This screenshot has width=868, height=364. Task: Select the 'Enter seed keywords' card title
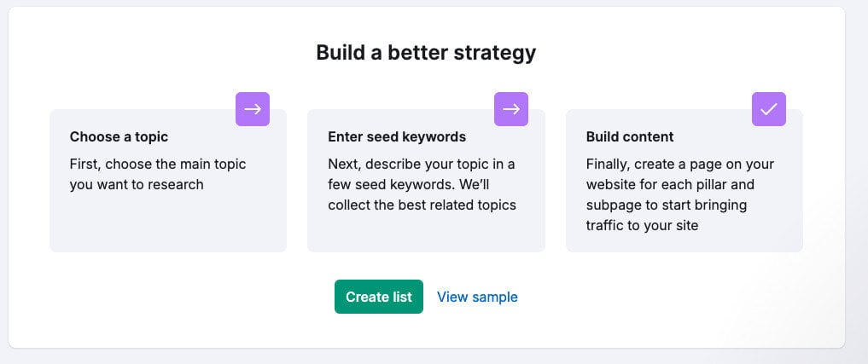pos(397,136)
